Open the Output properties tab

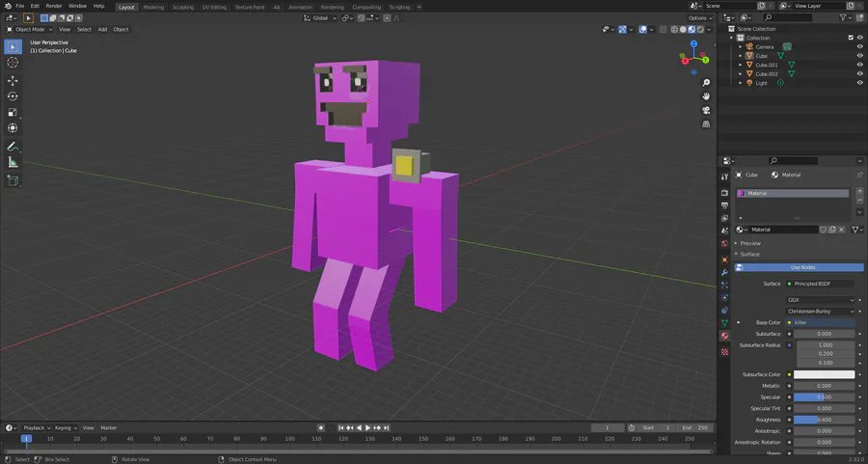click(724, 205)
